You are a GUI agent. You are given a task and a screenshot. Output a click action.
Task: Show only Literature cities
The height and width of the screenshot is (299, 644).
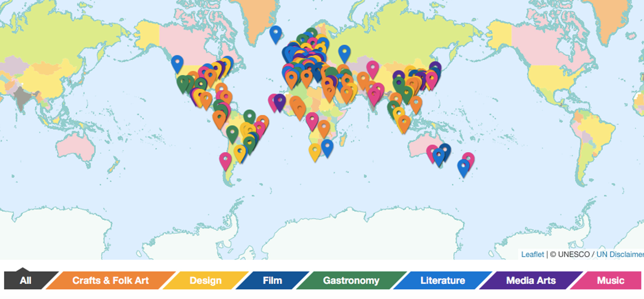point(443,280)
